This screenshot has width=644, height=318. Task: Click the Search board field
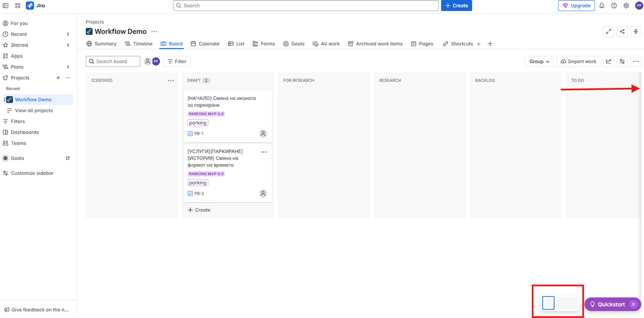click(113, 61)
